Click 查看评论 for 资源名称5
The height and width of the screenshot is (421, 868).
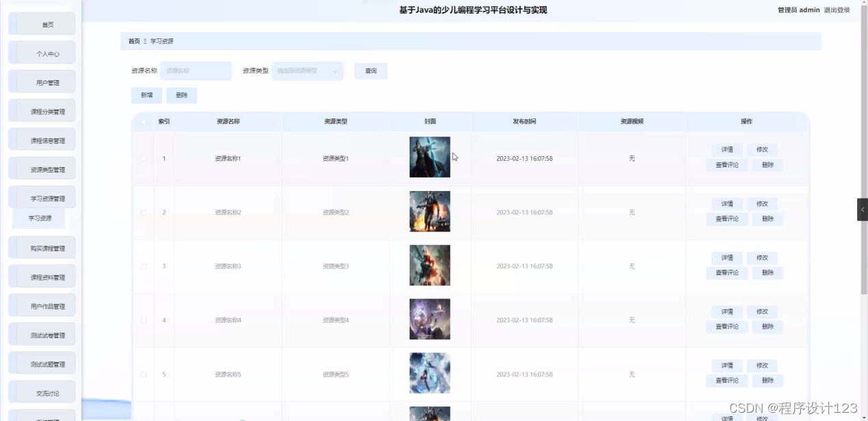click(727, 381)
